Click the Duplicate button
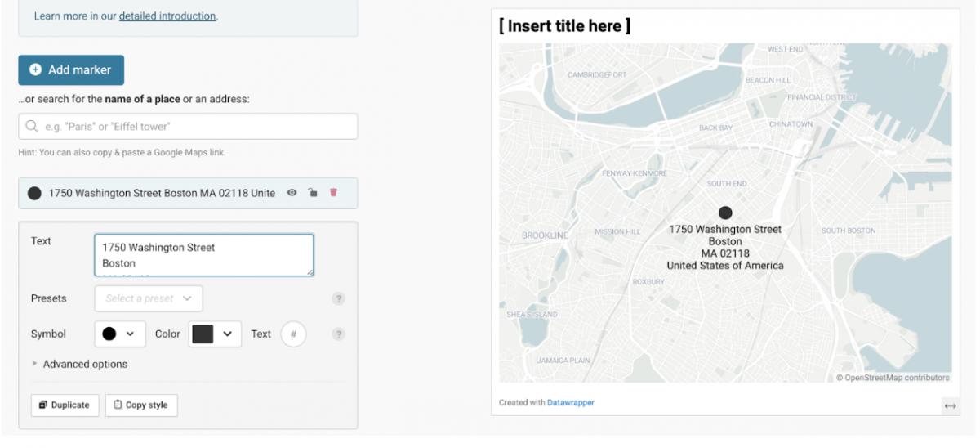 pos(65,405)
